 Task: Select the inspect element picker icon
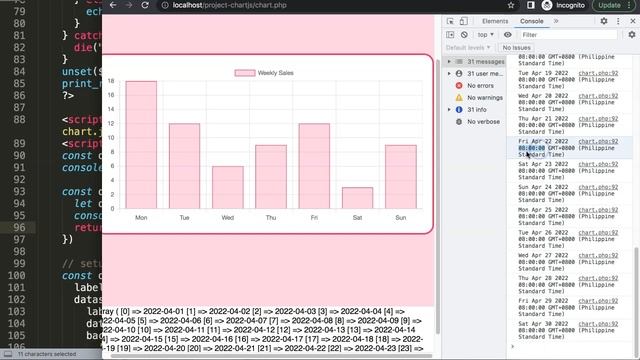450,21
